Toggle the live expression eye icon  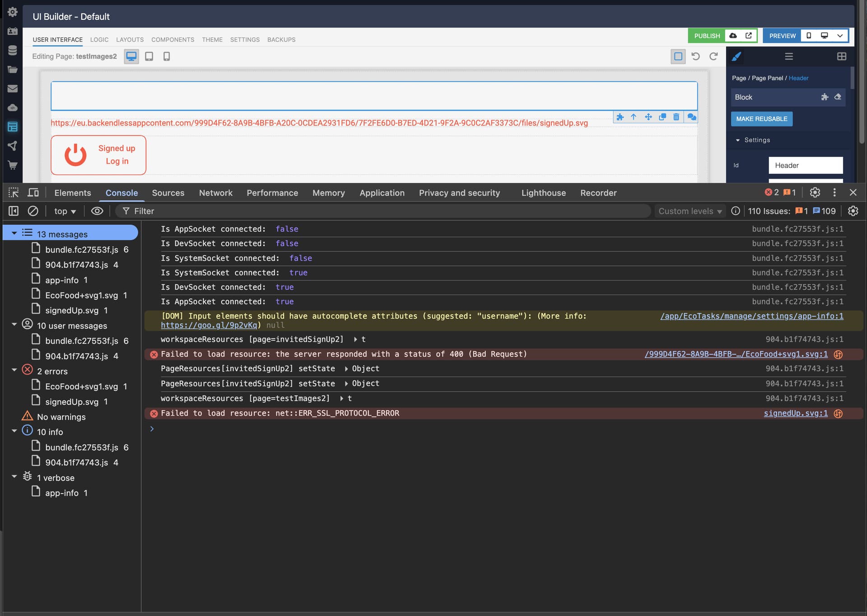click(x=97, y=211)
